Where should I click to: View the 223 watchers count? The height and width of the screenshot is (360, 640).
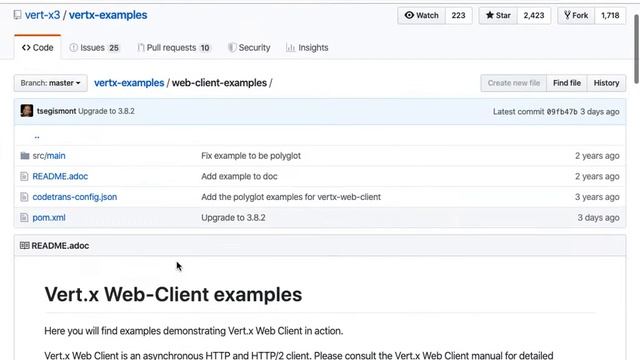(x=458, y=16)
